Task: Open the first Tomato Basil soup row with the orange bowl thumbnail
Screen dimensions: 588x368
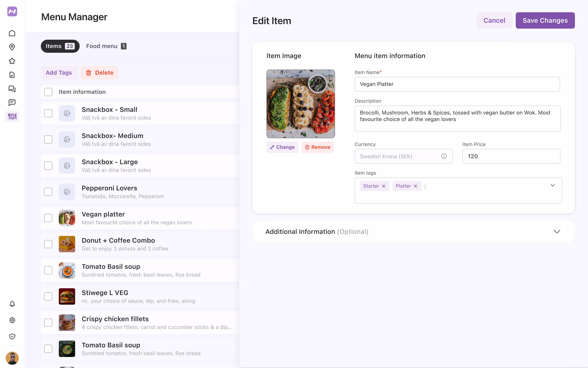Action: coord(140,270)
